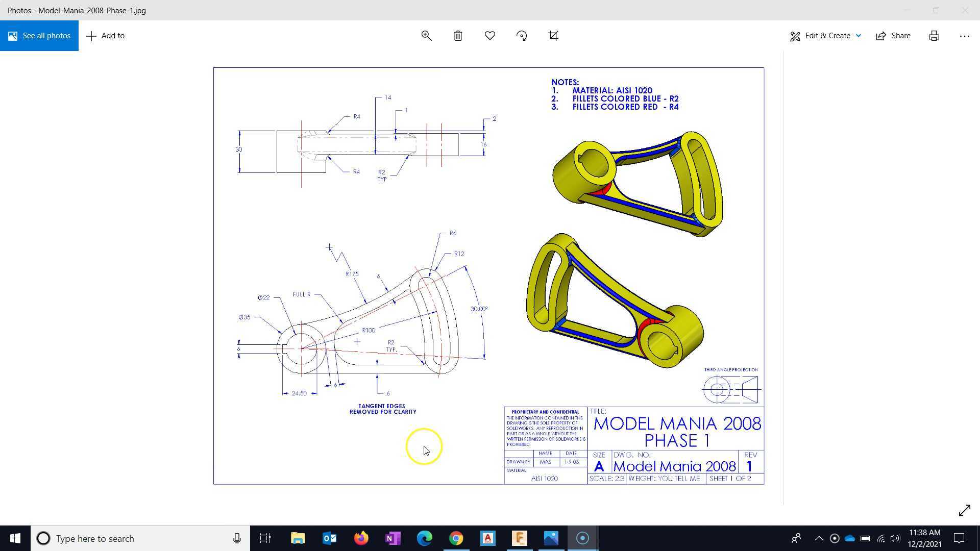
Task: Add to favorites with the heart icon
Action: coord(490,36)
